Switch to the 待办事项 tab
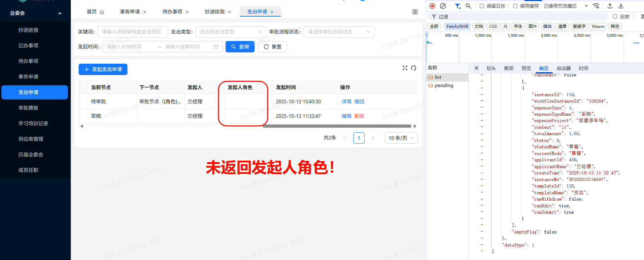This screenshot has height=260, width=644. click(x=172, y=12)
